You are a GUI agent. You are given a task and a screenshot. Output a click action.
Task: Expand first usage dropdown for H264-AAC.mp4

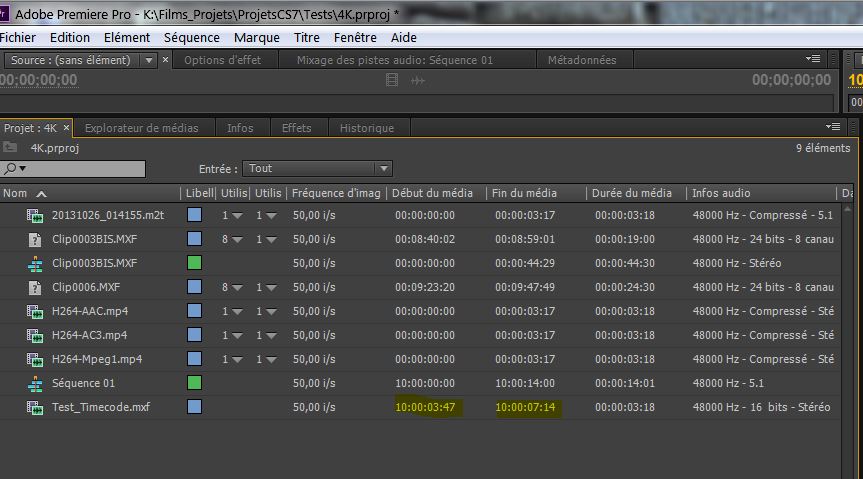click(237, 312)
